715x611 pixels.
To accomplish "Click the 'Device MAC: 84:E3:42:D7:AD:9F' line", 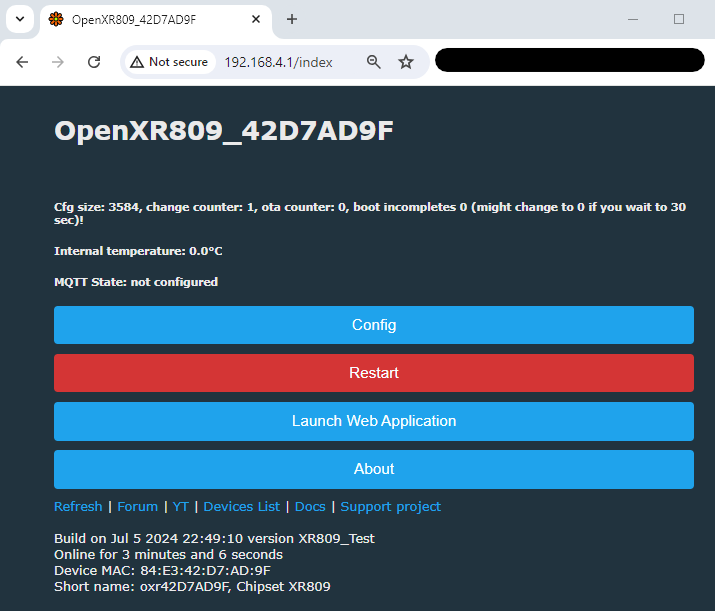I will pyautogui.click(x=162, y=570).
